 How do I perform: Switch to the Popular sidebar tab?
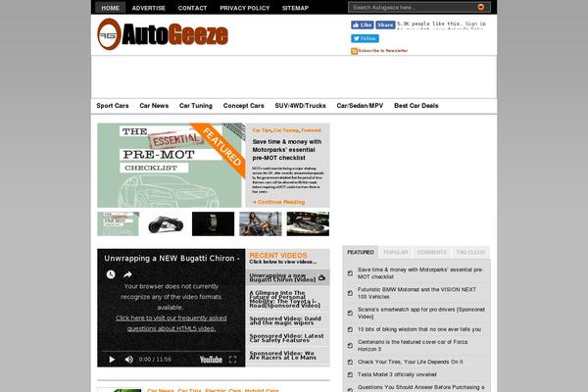tap(396, 252)
